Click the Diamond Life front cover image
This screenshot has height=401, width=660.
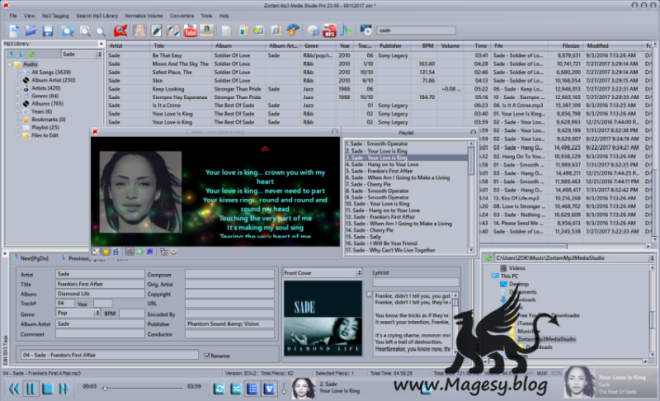(x=323, y=318)
